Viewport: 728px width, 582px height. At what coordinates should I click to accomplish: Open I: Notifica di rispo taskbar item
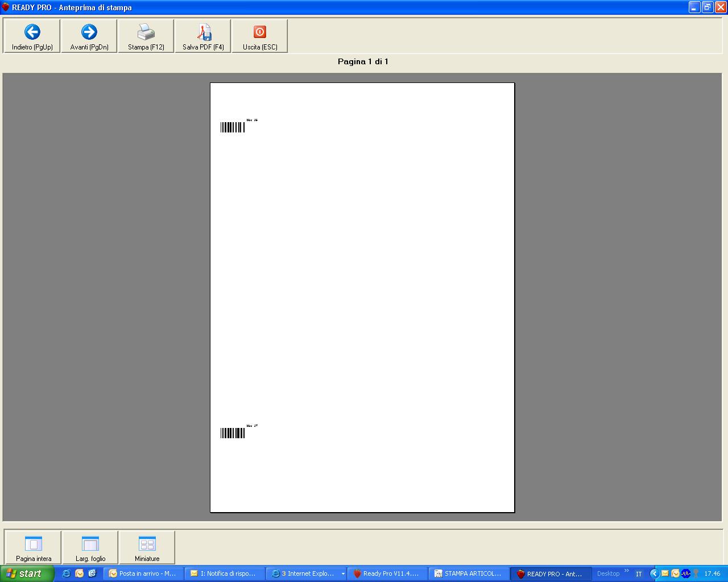(x=225, y=573)
